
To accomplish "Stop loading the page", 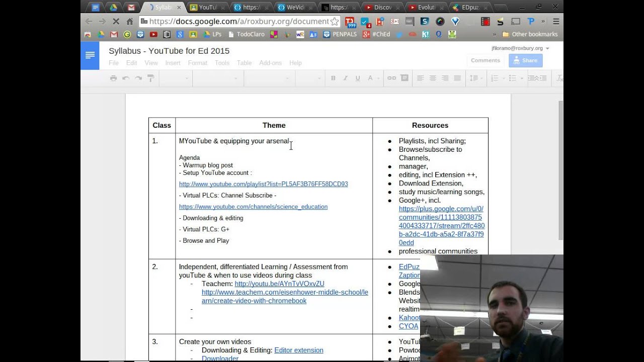I will tap(116, 21).
